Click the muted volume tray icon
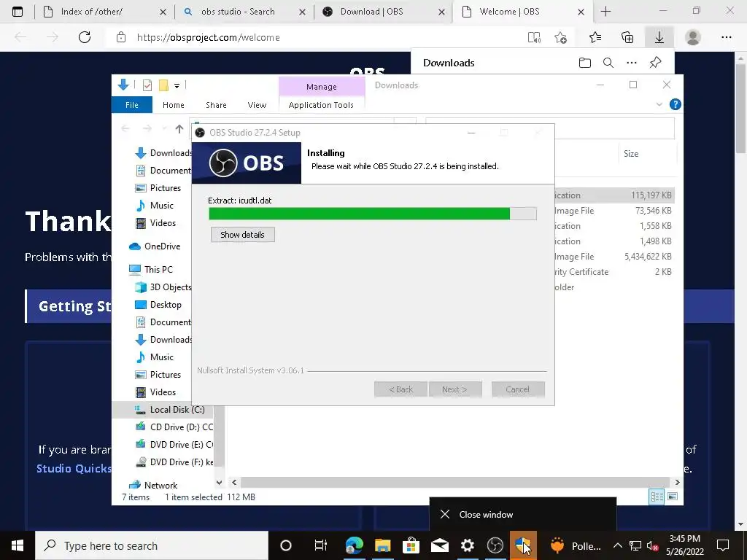The image size is (747, 560). [x=653, y=545]
